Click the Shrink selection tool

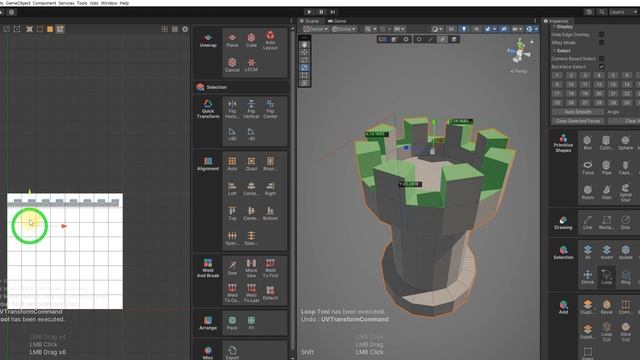[x=587, y=277]
